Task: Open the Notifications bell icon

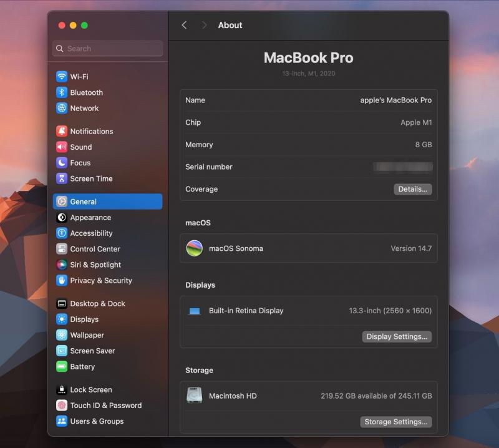Action: (62, 131)
